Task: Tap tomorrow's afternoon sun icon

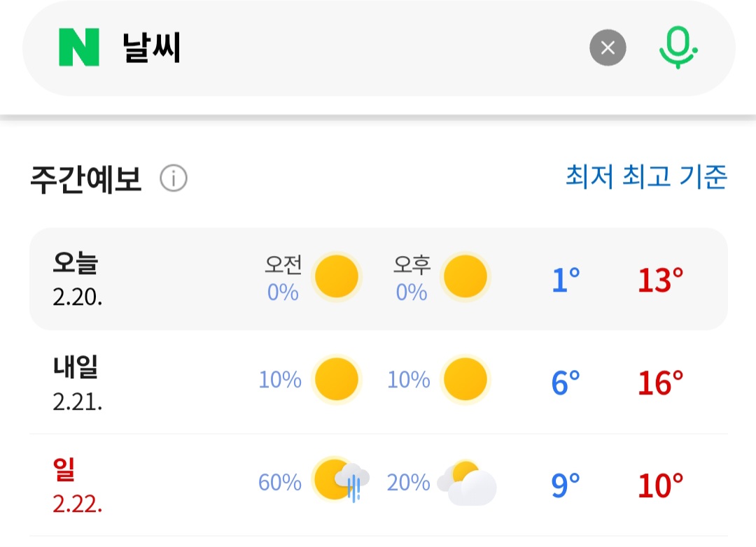Action: (x=465, y=380)
